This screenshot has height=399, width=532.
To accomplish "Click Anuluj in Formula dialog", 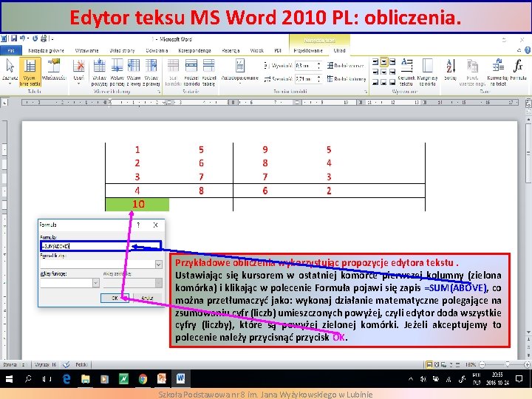I will tap(147, 298).
